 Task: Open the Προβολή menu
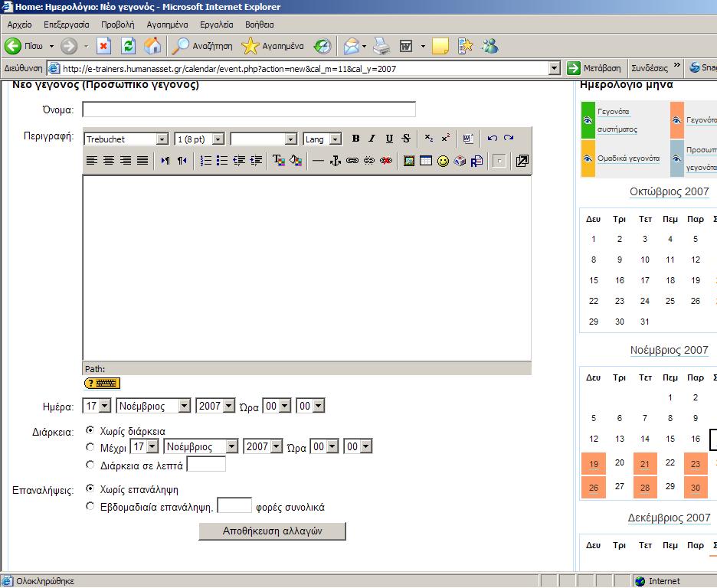(117, 24)
